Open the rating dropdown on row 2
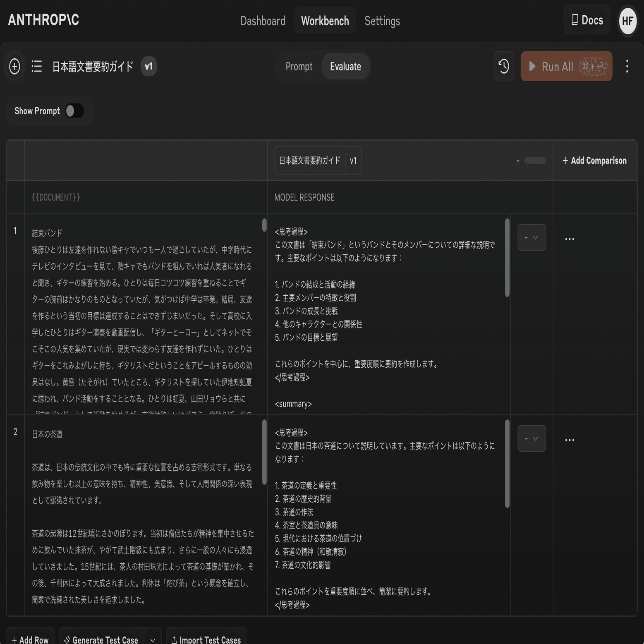This screenshot has height=644, width=644. tap(536, 438)
